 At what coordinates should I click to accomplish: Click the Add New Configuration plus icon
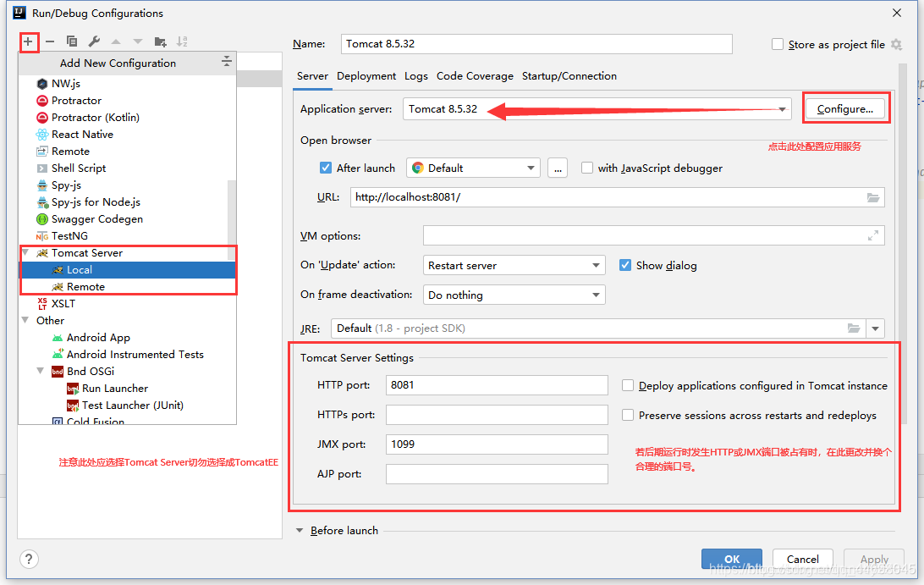coord(28,41)
